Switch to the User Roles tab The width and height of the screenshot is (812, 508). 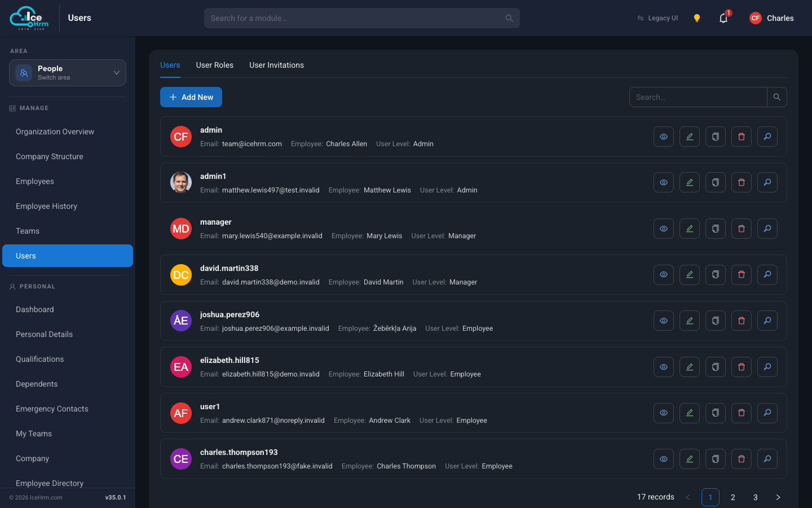[x=215, y=65]
